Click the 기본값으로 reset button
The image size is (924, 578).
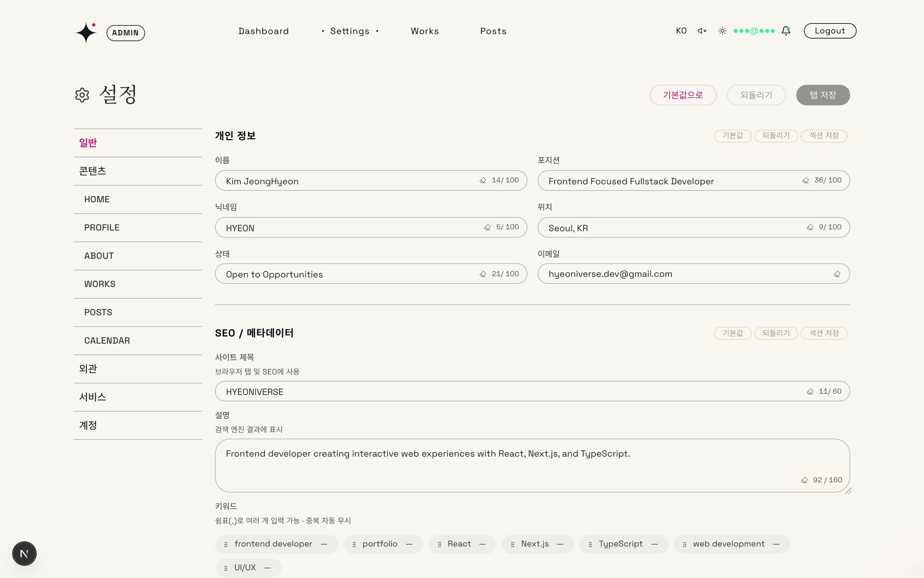[x=683, y=95]
